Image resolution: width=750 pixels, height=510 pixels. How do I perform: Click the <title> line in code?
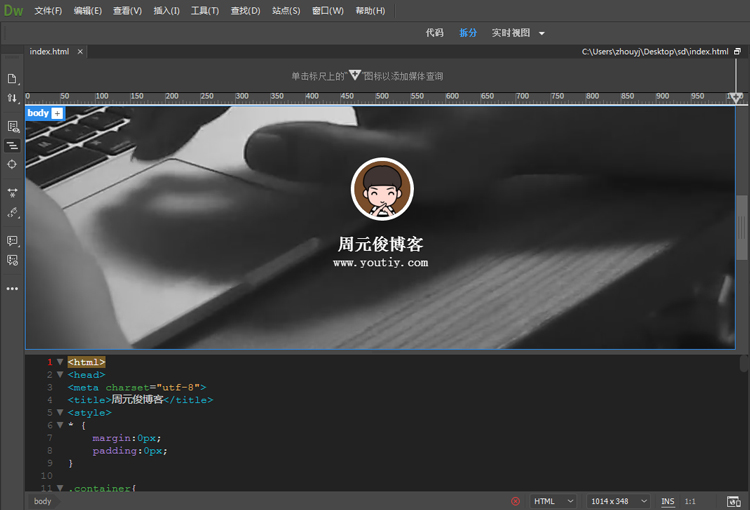[140, 400]
